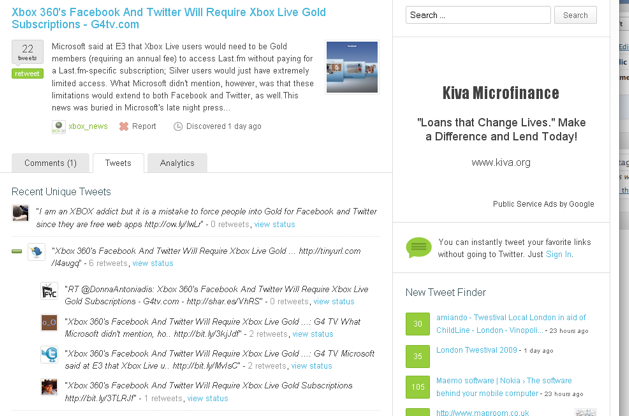Select the Tweets tab
Viewport: 629px width, 416px height.
coord(118,163)
